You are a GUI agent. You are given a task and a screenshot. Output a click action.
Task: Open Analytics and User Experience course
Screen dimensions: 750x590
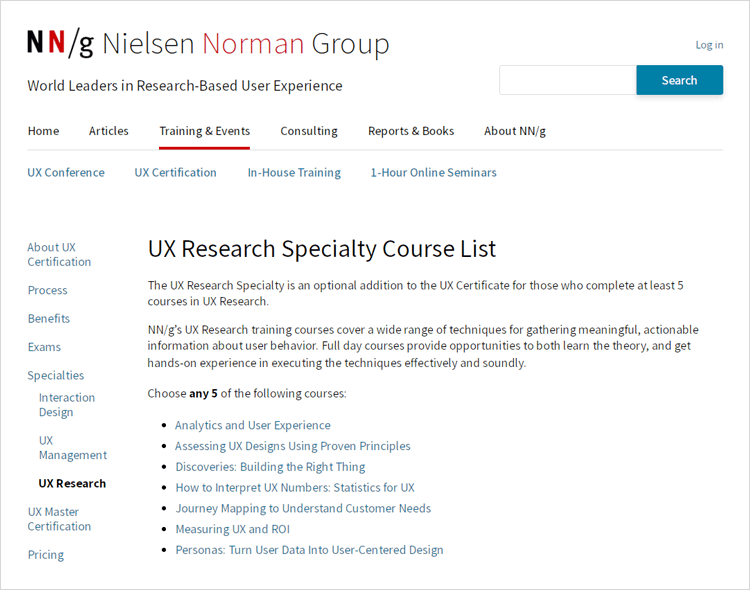(253, 425)
